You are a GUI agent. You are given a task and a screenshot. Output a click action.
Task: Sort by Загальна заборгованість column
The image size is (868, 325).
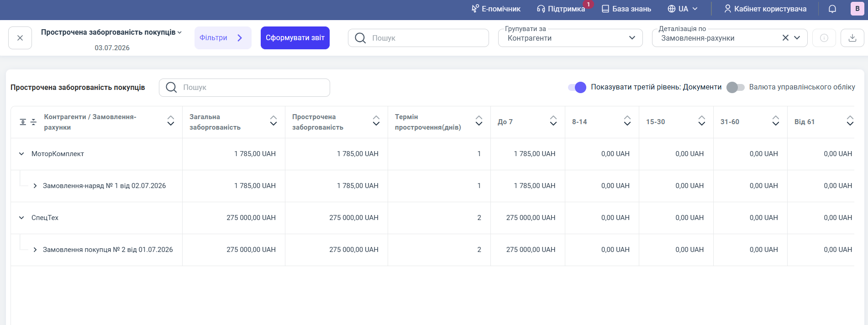[x=273, y=121]
